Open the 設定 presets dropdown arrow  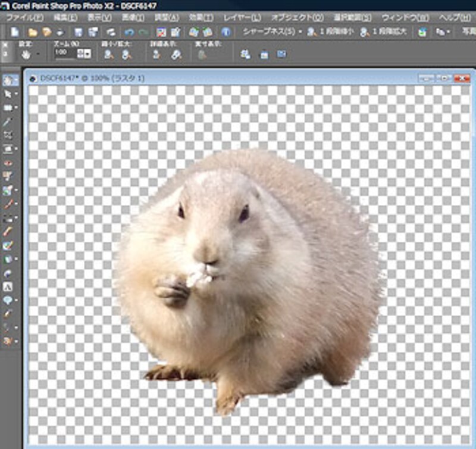click(39, 54)
